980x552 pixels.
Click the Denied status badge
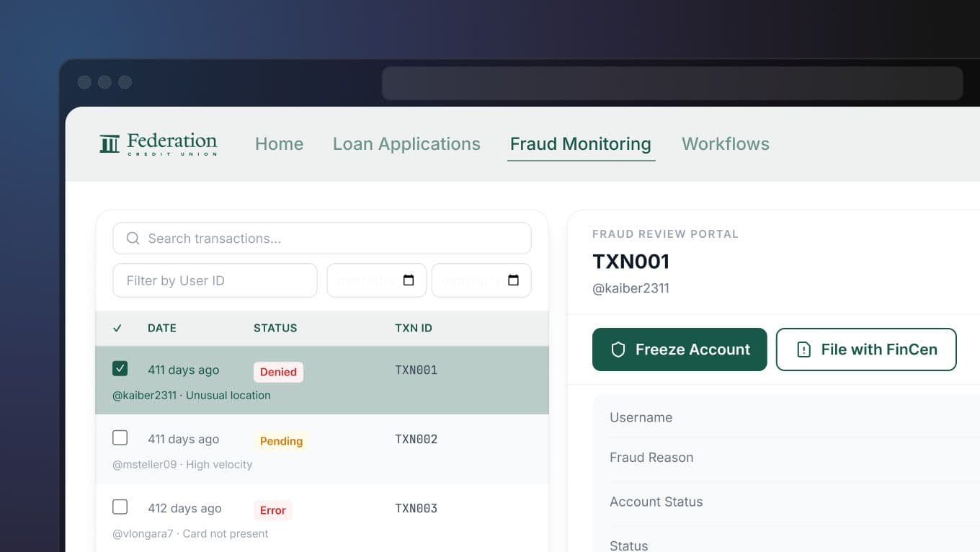278,372
